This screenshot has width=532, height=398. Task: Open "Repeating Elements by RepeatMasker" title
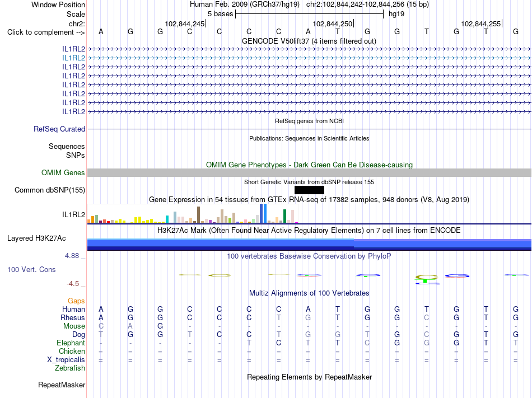310,377
